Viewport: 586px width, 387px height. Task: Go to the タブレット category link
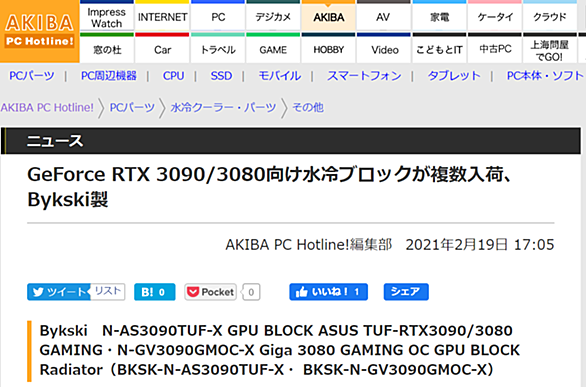(x=454, y=76)
